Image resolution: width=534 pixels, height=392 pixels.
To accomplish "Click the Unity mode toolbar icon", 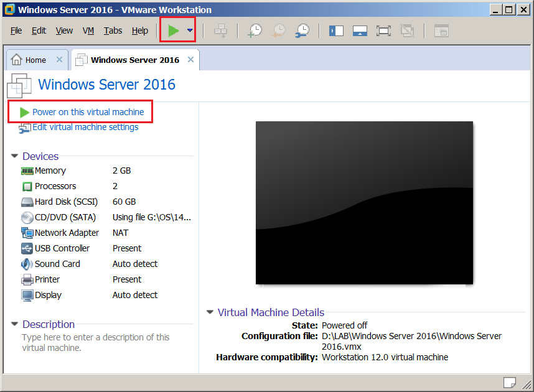I will (407, 31).
